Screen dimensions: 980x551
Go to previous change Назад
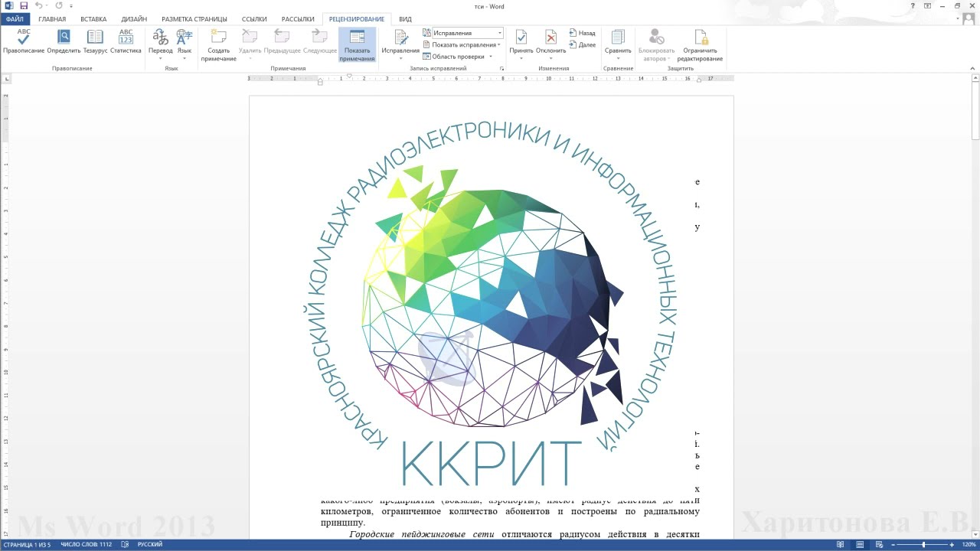click(x=583, y=33)
